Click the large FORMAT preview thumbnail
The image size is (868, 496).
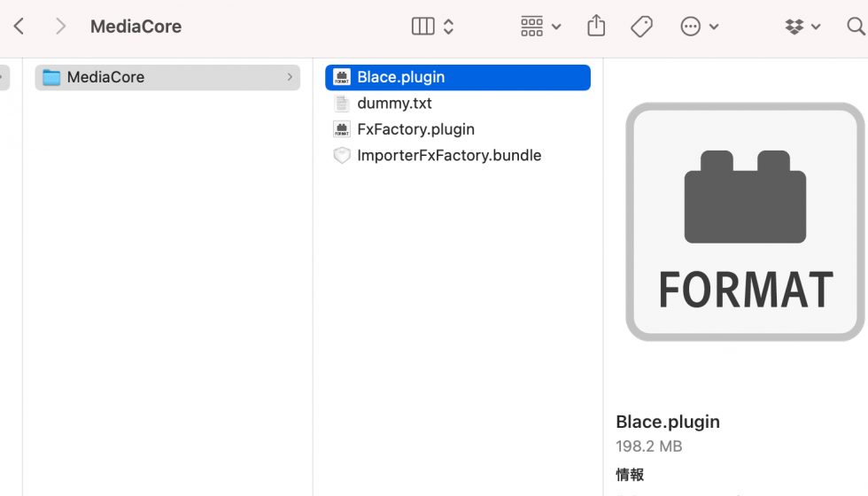click(x=745, y=221)
